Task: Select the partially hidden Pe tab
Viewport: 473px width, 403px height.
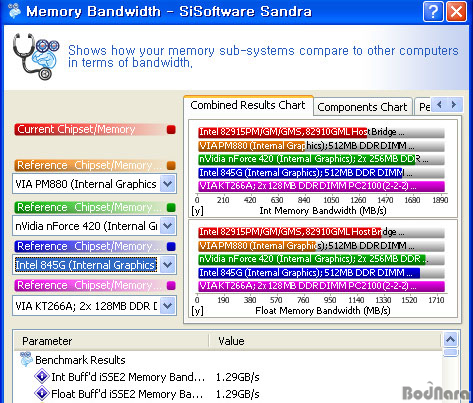Action: 423,107
